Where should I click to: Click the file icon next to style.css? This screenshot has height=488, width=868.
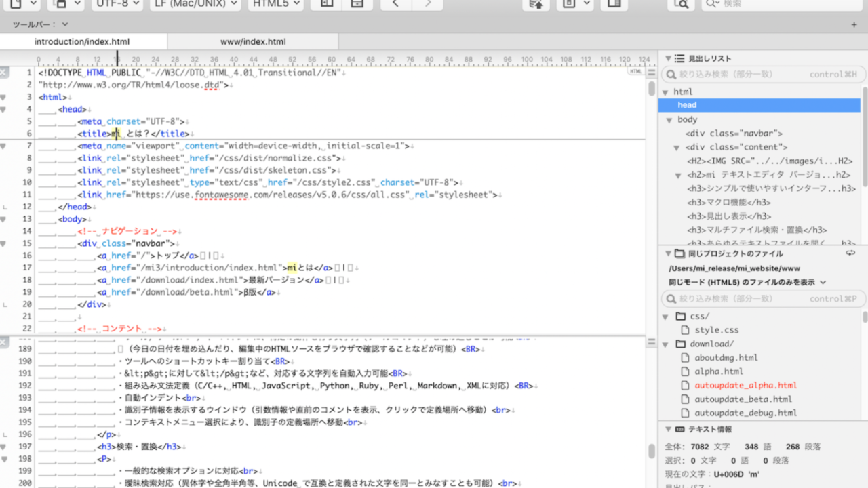coord(684,330)
